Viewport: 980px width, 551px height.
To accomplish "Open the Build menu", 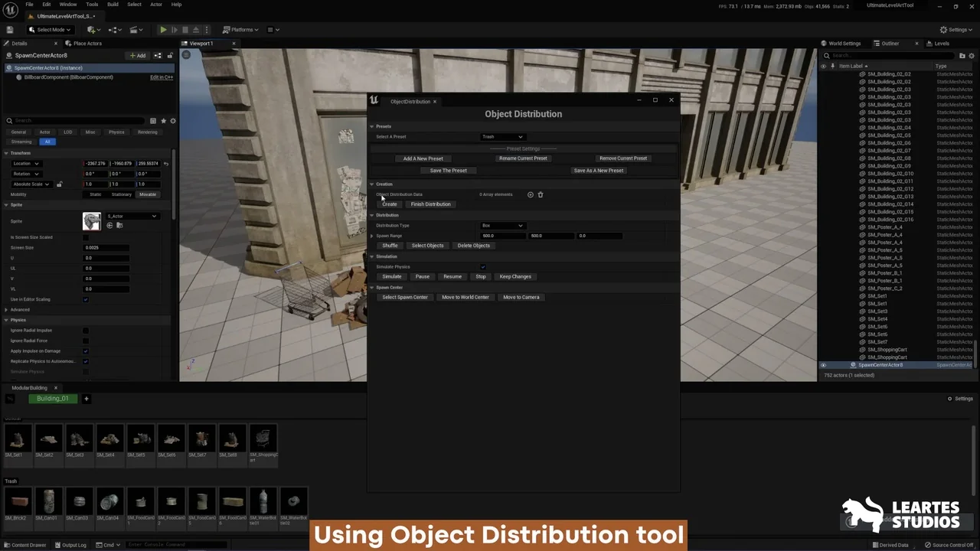I will (113, 5).
